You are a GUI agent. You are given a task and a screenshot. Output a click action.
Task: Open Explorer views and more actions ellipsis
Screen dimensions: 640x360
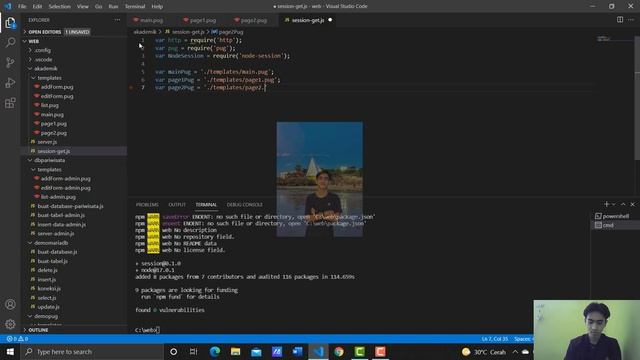pyautogui.click(x=118, y=20)
